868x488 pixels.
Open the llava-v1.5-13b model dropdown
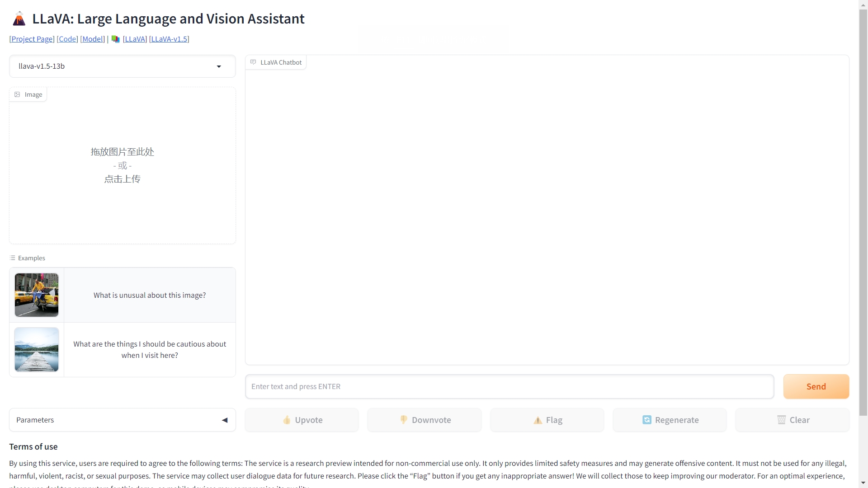coord(122,66)
